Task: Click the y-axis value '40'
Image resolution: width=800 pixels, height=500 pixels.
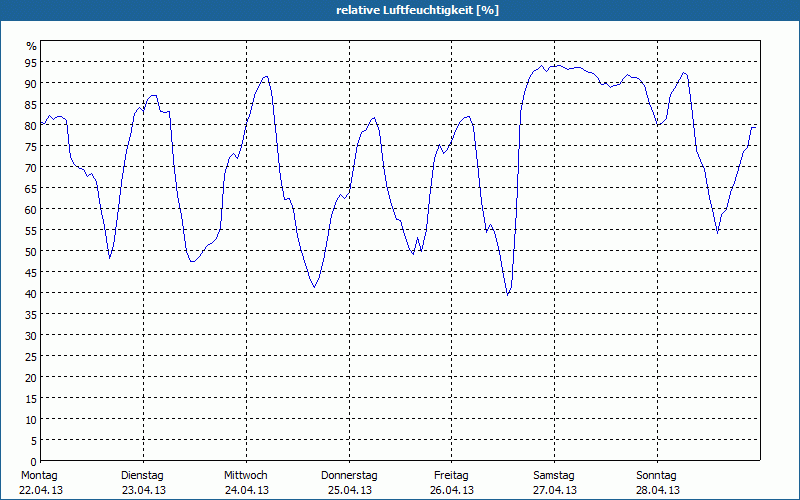Action: [31, 294]
